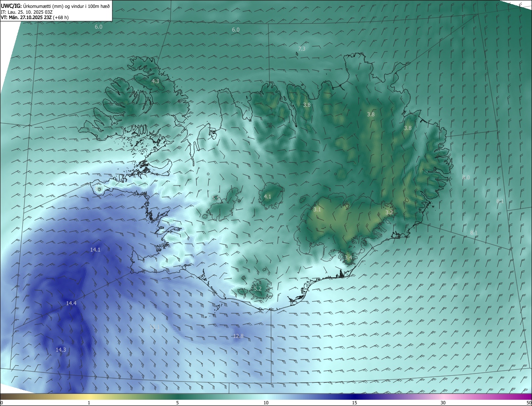Viewport: 532px width, 406px height.
Task: Click the 3.2 value label
Action: (389, 213)
